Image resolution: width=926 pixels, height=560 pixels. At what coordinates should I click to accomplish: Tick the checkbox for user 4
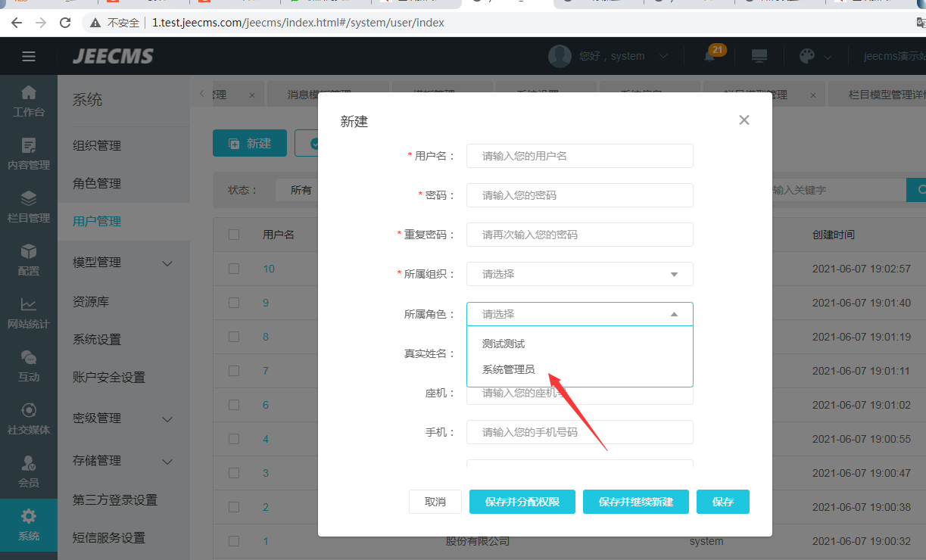234,439
